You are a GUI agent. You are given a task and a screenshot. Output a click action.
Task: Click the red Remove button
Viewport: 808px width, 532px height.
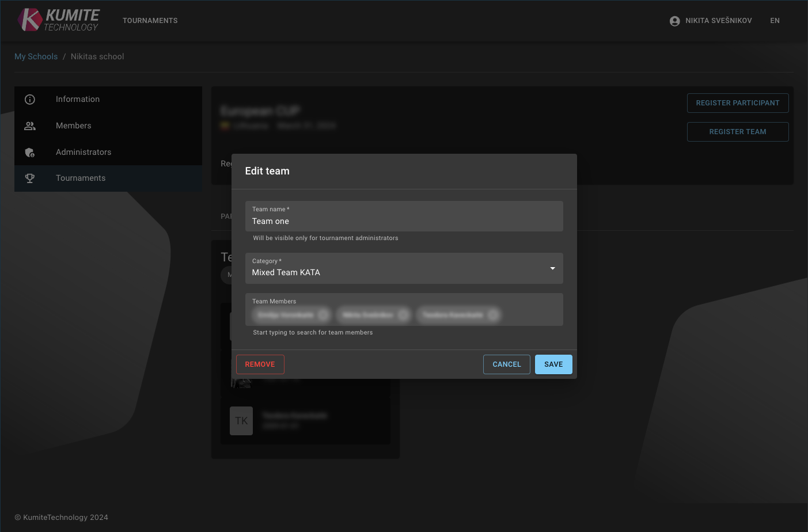260,364
